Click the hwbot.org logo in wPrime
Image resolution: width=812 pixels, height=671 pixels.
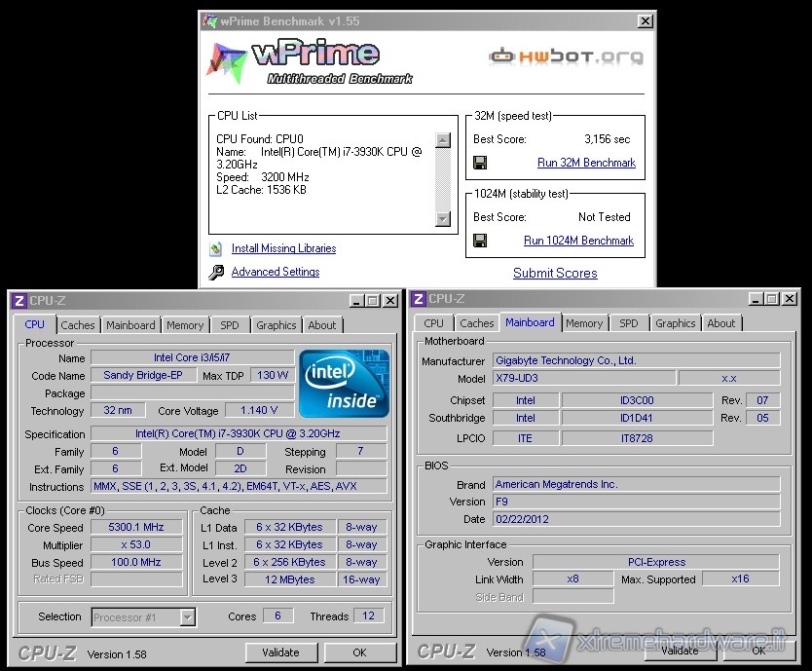[x=566, y=56]
